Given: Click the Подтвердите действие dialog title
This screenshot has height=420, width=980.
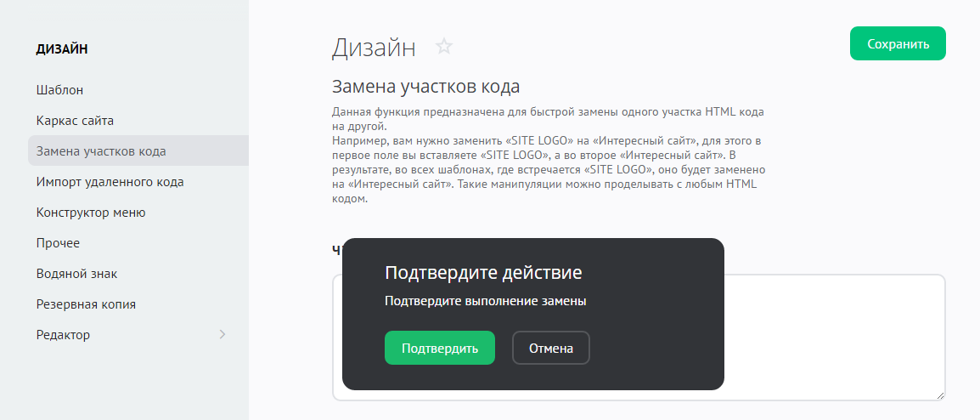Looking at the screenshot, I should pos(483,273).
